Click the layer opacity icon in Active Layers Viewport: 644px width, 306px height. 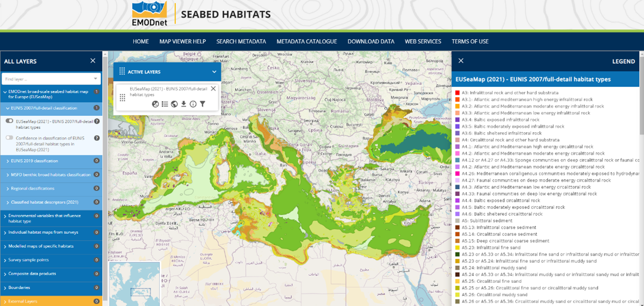[x=155, y=104]
